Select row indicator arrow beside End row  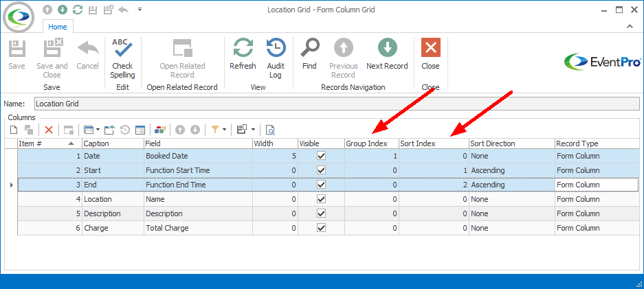click(x=11, y=185)
